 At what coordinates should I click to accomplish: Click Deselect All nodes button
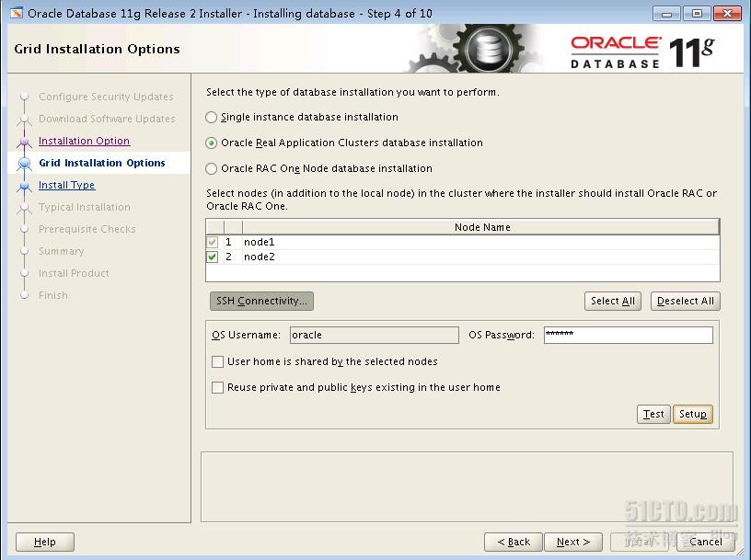coord(686,301)
